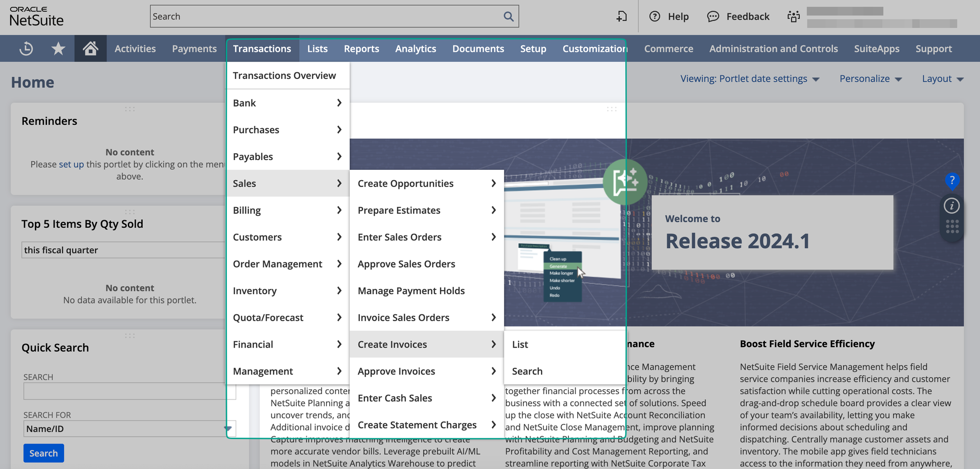Click the Feedback speech bubble icon
Screen dimensions: 980x469
click(713, 17)
